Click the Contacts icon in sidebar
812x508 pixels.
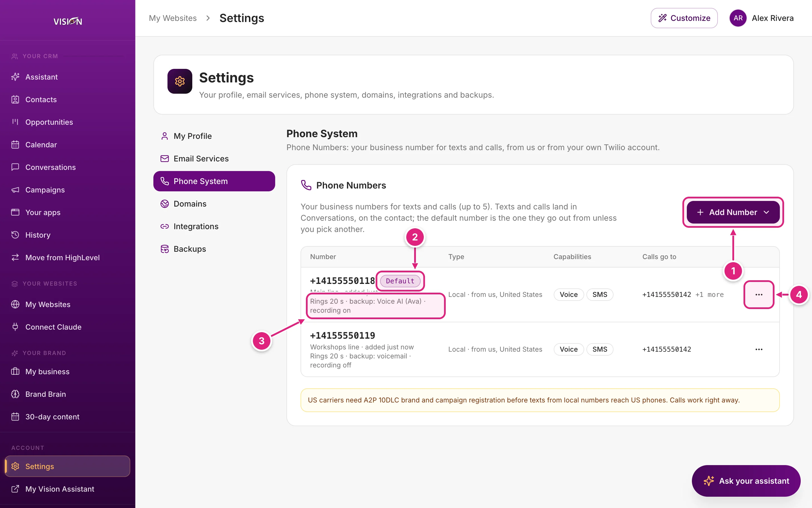15,99
